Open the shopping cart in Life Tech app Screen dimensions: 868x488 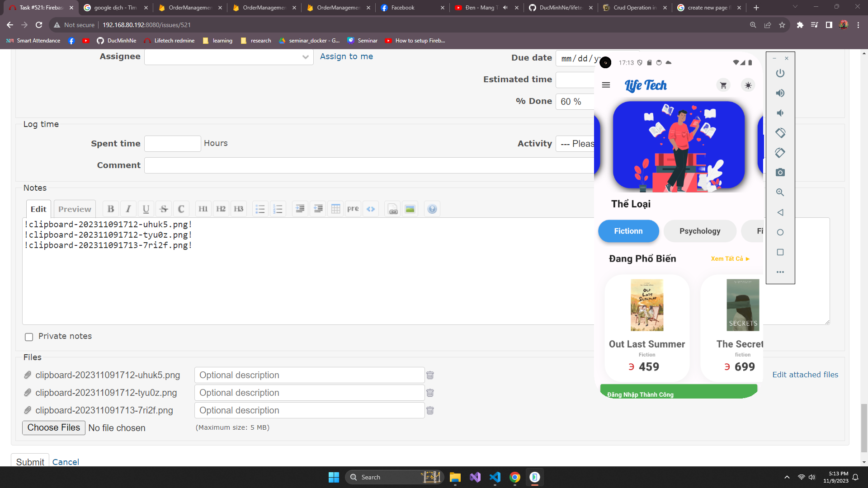pyautogui.click(x=723, y=85)
